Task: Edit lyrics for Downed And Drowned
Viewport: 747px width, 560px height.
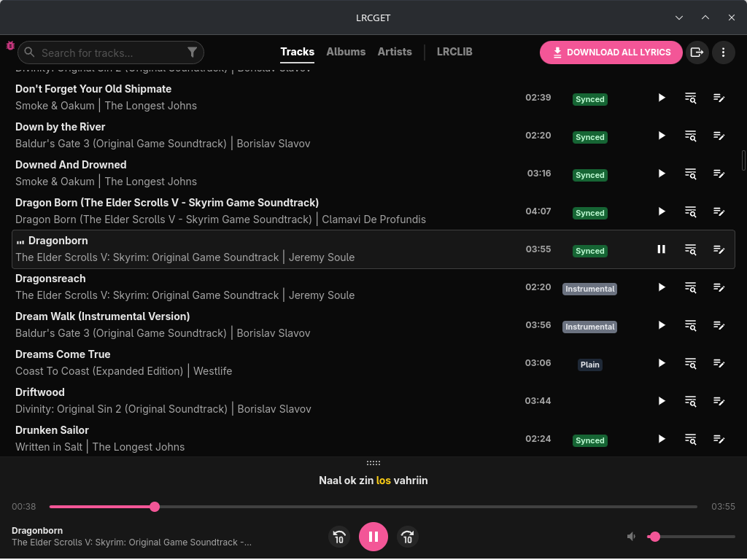Action: [x=719, y=174]
